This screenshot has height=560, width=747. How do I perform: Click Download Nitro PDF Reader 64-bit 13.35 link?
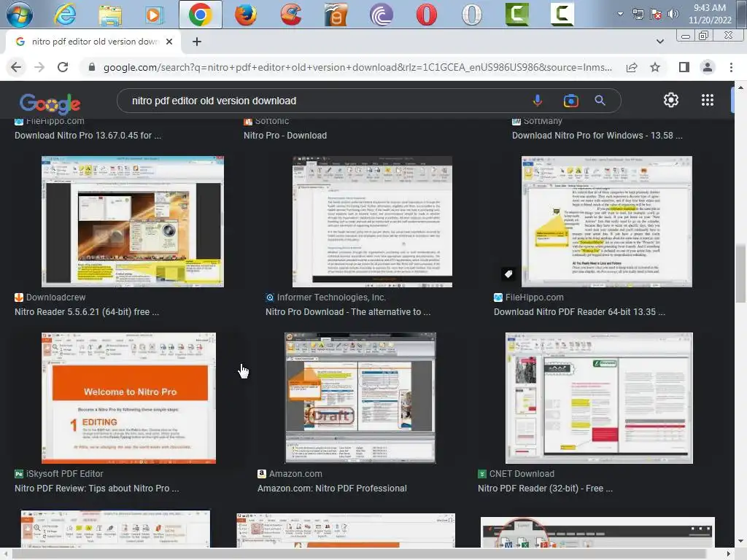click(579, 312)
